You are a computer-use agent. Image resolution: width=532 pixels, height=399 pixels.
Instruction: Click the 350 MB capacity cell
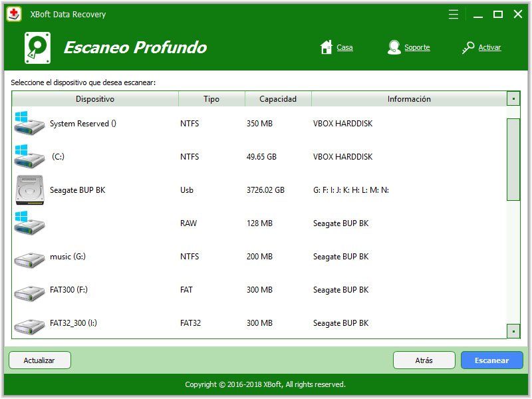pos(259,124)
